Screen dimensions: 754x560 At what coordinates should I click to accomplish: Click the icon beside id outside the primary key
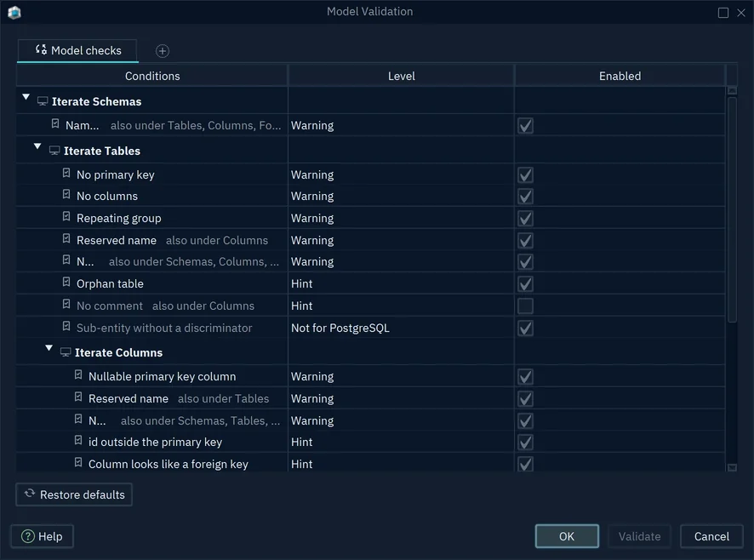78,441
